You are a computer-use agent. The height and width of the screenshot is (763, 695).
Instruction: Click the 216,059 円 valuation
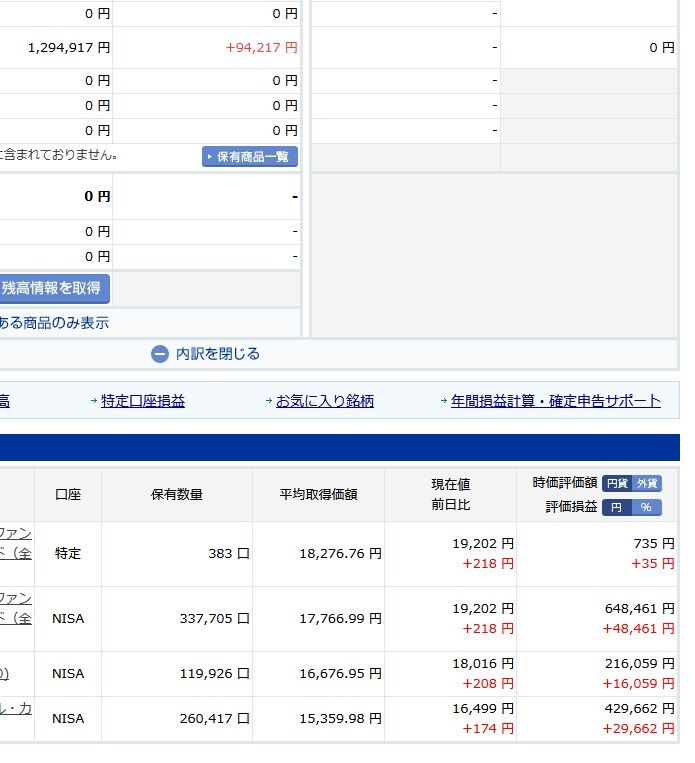(x=640, y=664)
